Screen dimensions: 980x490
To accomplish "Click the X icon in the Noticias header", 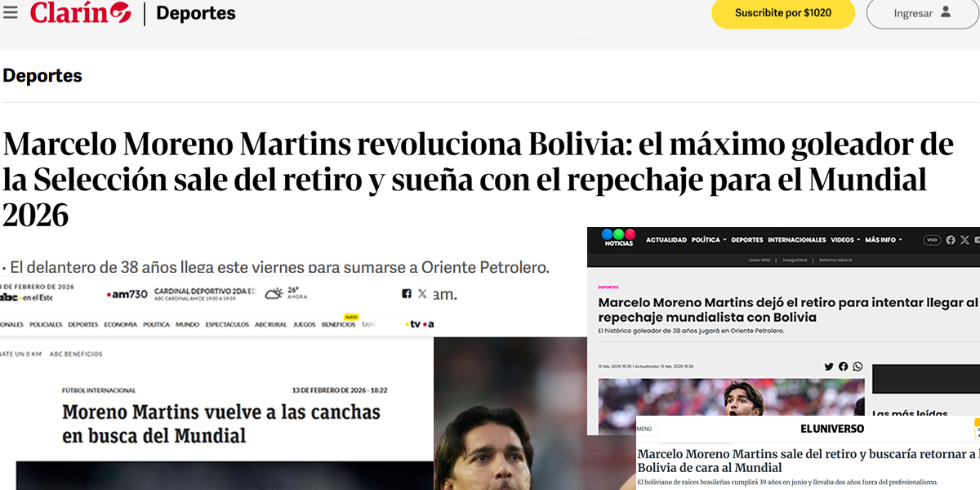I will pyautogui.click(x=965, y=240).
